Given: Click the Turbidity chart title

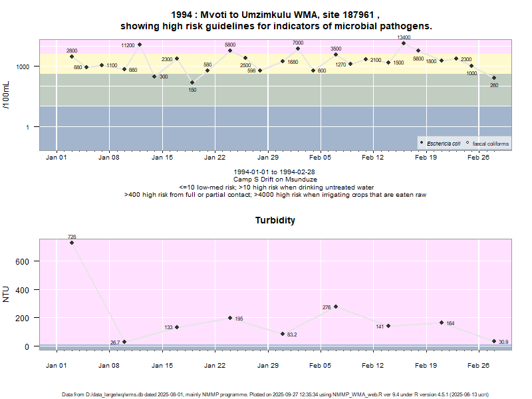Looking at the screenshot, I should pos(275,220).
